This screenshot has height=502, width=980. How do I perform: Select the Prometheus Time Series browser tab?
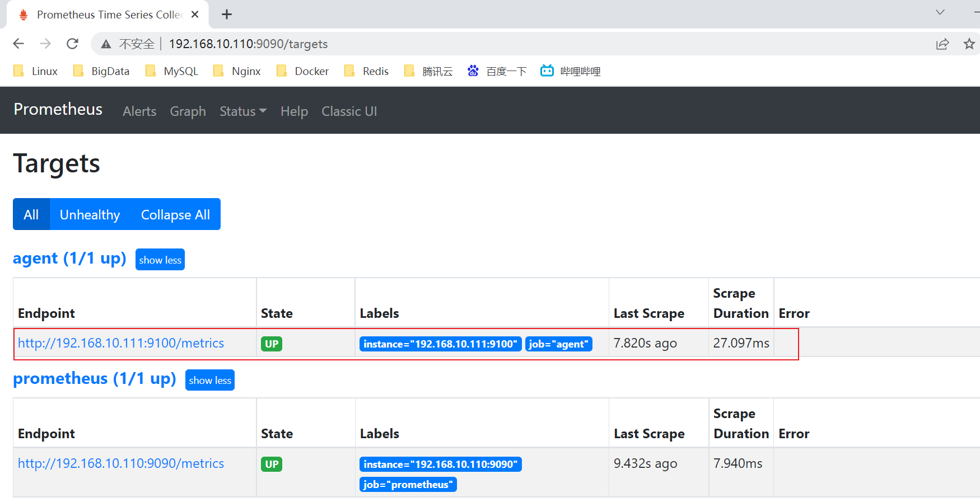click(x=108, y=15)
